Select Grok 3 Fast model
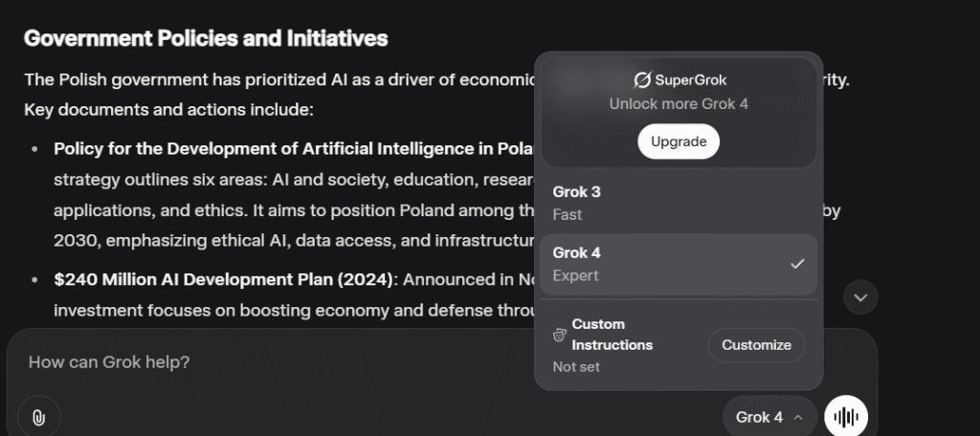 pyautogui.click(x=679, y=203)
